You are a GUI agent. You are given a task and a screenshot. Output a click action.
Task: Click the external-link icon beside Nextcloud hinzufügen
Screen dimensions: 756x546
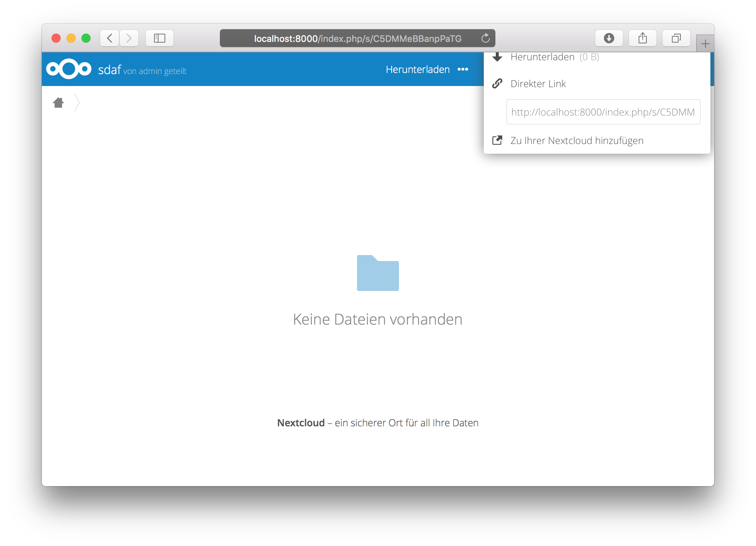497,141
